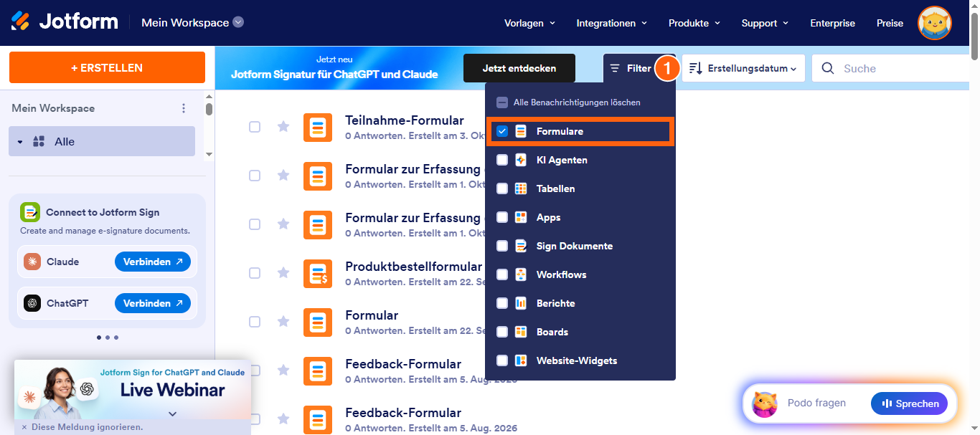
Task: Click the Produktbestellformular form icon
Action: [x=317, y=273]
